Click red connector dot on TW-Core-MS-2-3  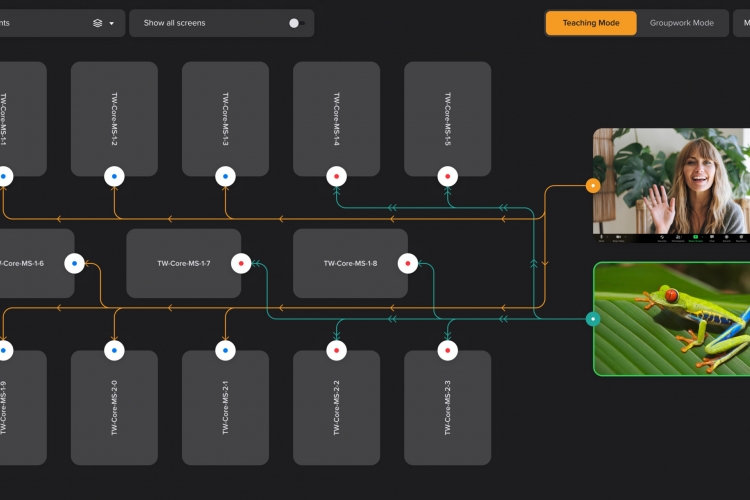click(448, 350)
